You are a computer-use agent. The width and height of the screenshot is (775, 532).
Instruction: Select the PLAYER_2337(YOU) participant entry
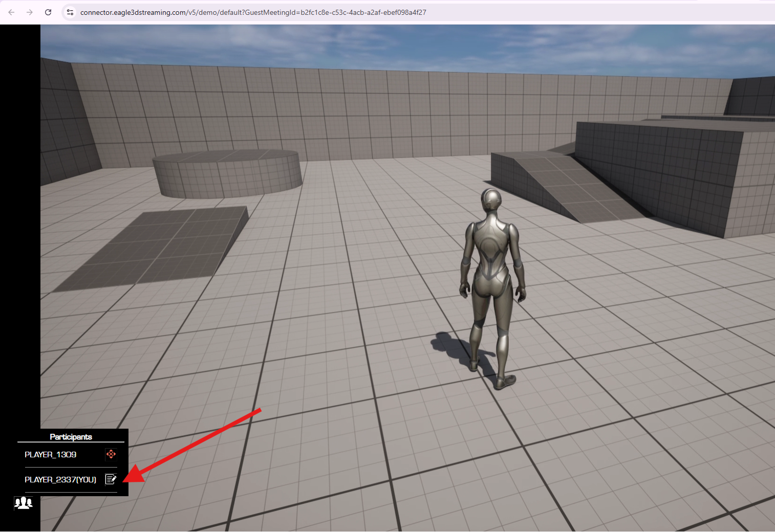point(60,480)
